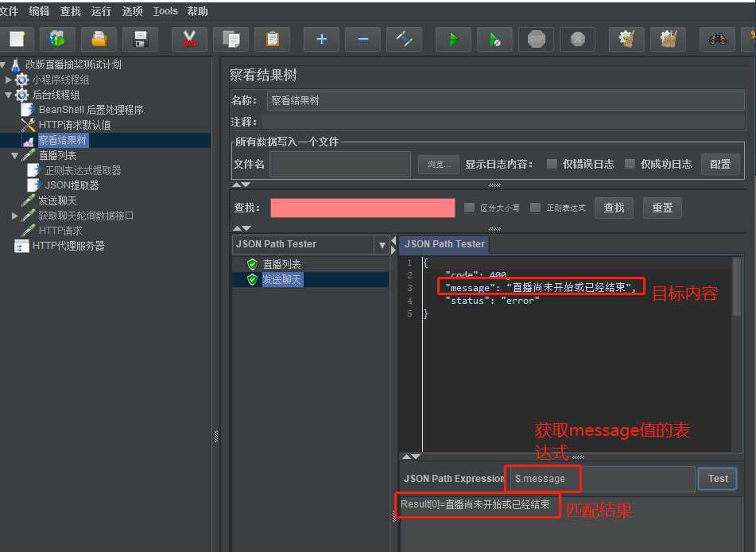Collapse the 改版直播抽奖测试计划 root node
The image size is (756, 552).
(x=3, y=64)
